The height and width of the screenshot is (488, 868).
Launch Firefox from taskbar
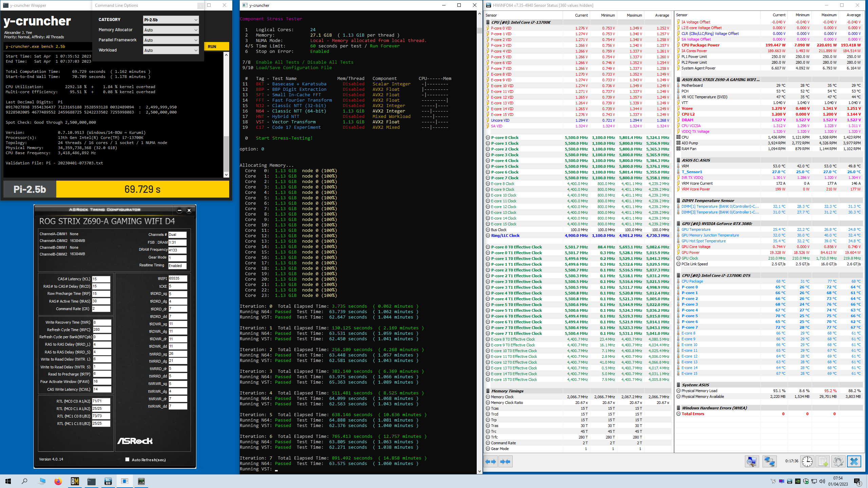pos(58,481)
